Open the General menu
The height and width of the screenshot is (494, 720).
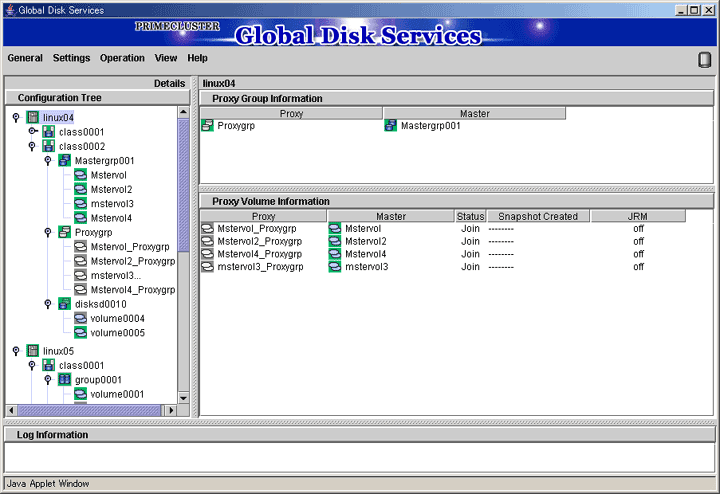[25, 58]
